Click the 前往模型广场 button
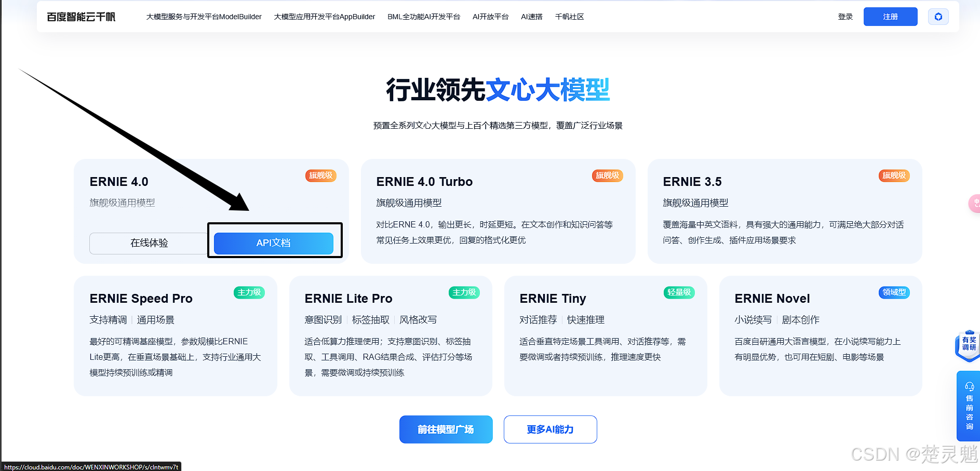 [x=446, y=429]
